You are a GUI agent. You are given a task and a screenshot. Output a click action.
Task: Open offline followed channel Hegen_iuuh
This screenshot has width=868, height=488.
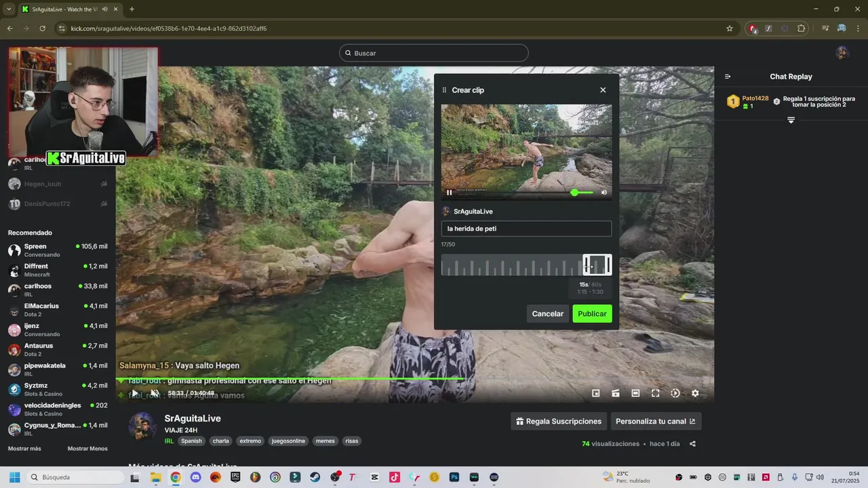click(58, 184)
